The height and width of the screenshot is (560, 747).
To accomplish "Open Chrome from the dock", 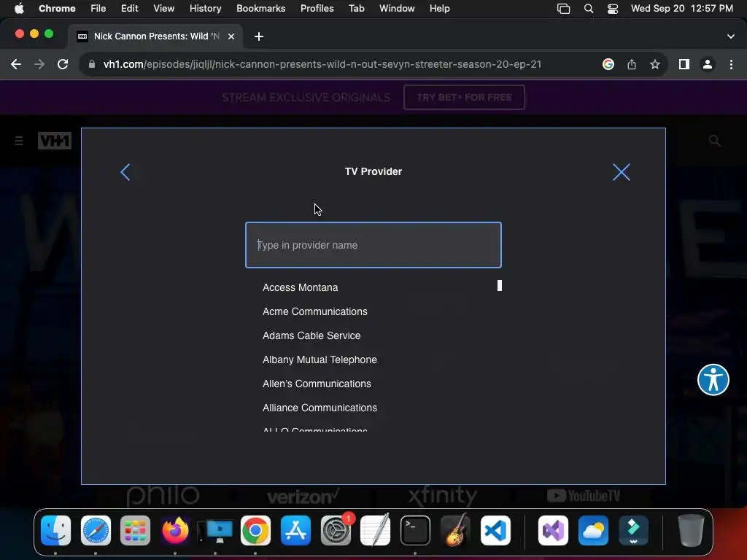I will 255,531.
